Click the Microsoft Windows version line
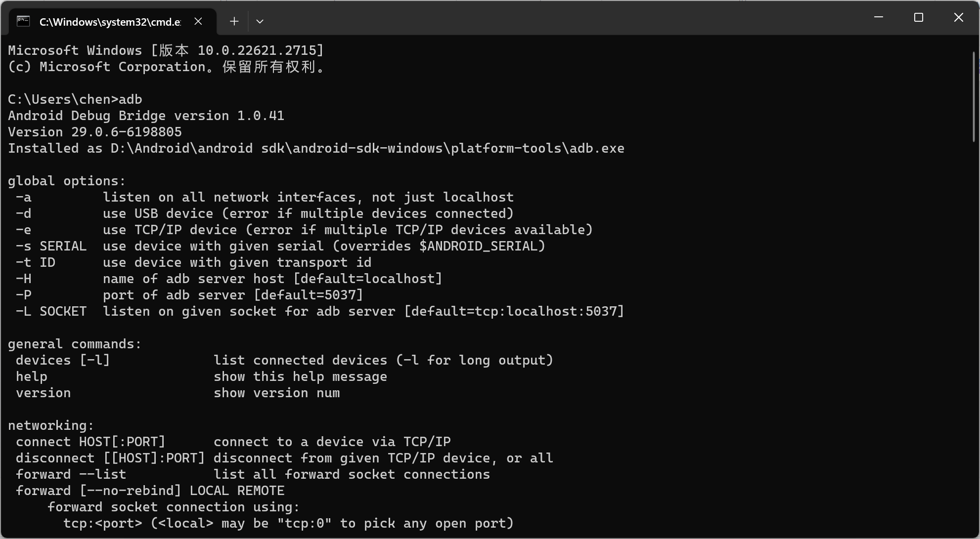Screen dimensions: 980x539 pos(166,50)
